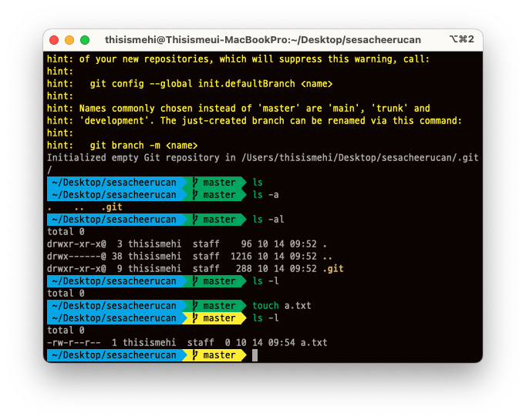The width and height of the screenshot is (526, 420).
Task: Click the listing row ending with 09:52 .git
Action: coord(195,269)
